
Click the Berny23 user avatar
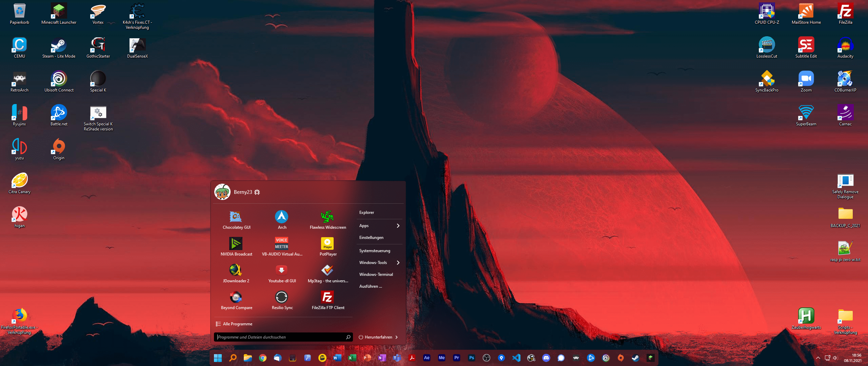tap(222, 192)
